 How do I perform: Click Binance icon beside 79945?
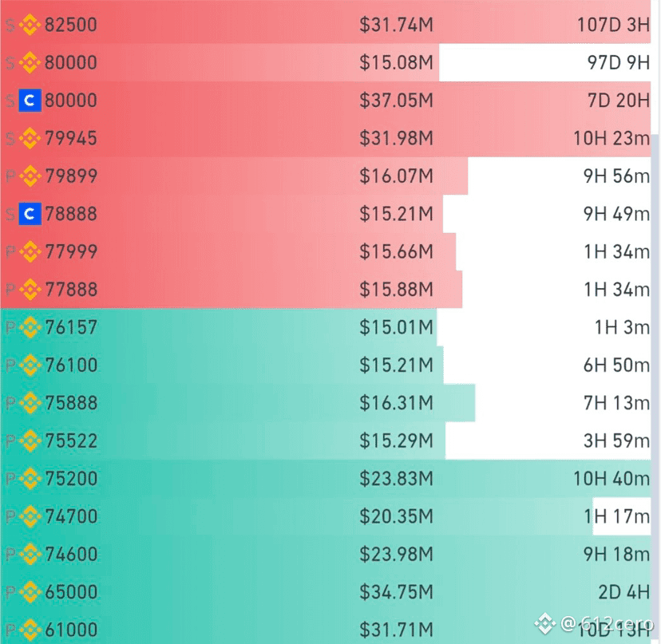click(30, 138)
